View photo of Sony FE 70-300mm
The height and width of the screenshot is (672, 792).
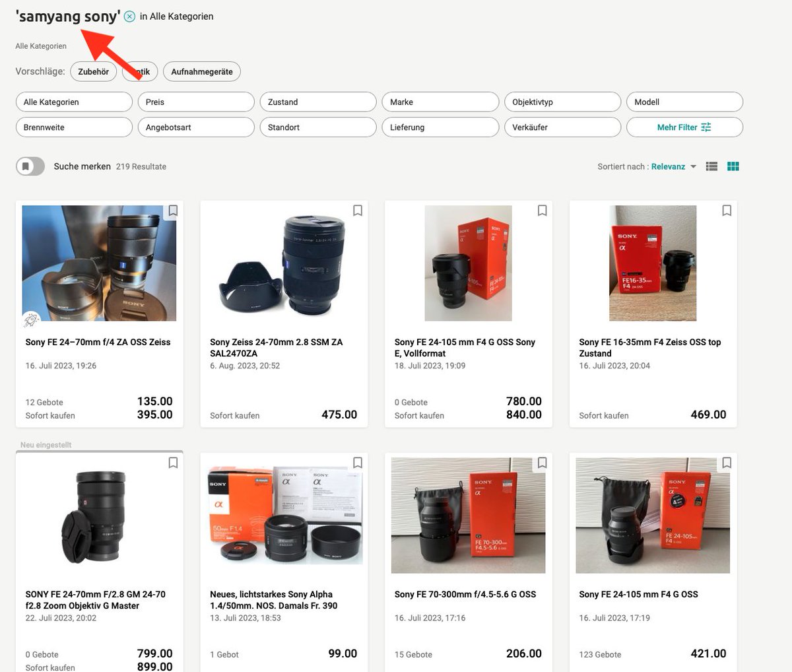[468, 515]
